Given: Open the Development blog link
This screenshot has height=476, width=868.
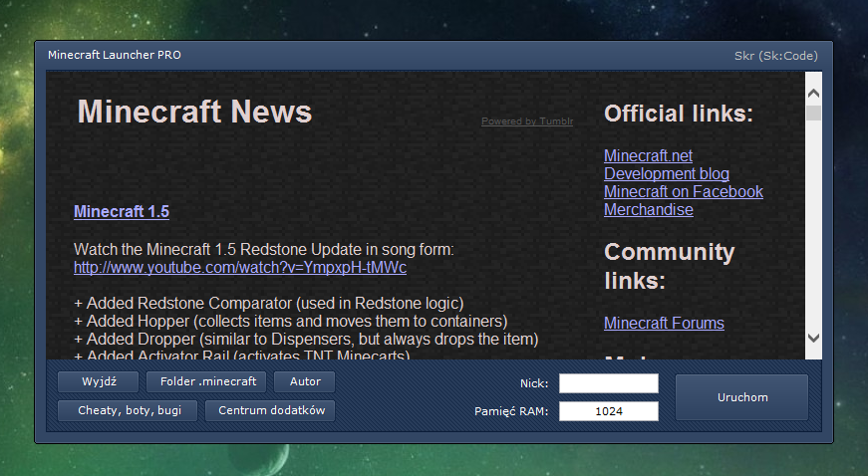Looking at the screenshot, I should [x=667, y=173].
